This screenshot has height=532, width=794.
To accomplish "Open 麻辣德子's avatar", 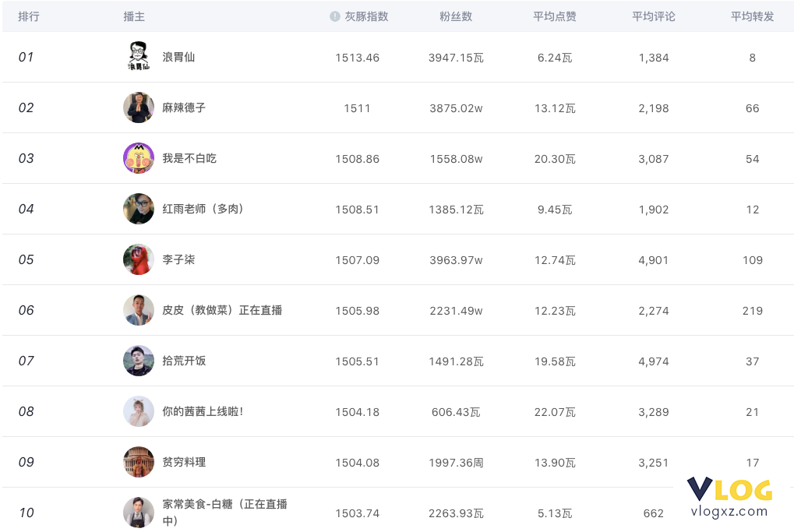I will 138,107.
